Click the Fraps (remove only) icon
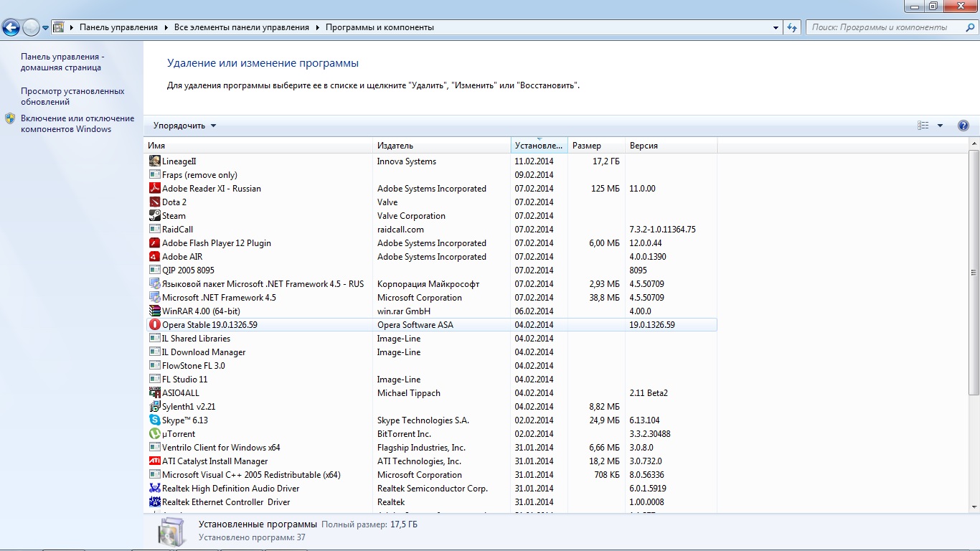Image resolution: width=980 pixels, height=551 pixels. (x=154, y=175)
